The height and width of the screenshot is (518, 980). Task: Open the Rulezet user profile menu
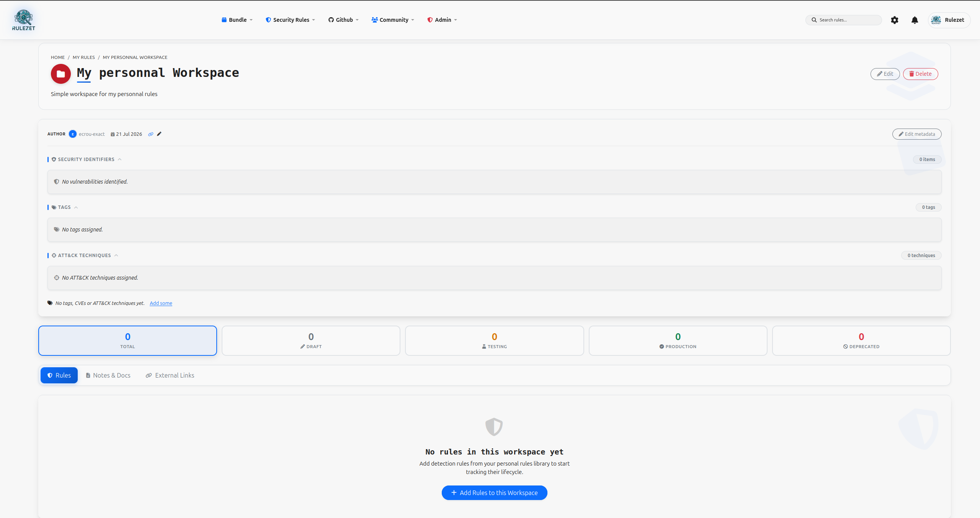(949, 20)
